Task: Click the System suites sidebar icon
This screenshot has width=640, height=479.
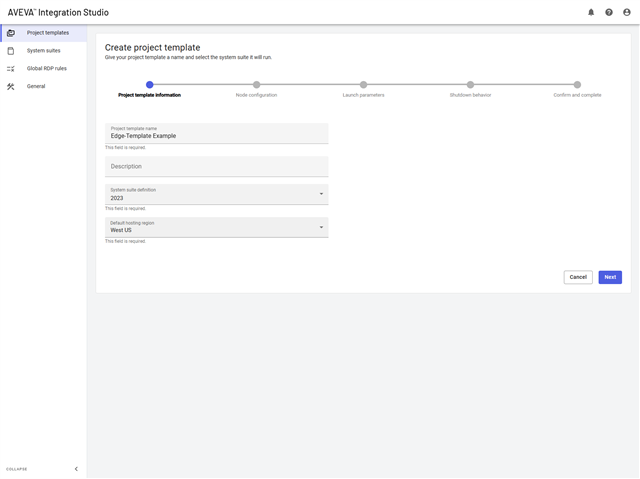Action: (11, 51)
